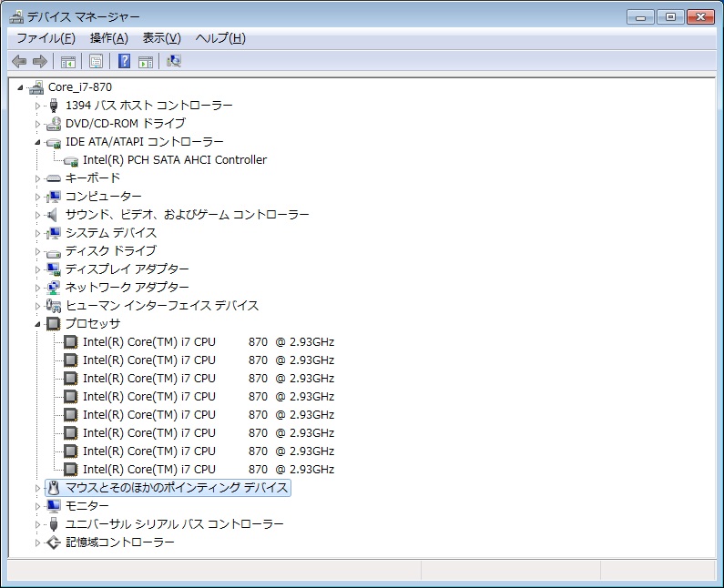Expand the ユニバーサル シリアル バス コントローラー node
Screen dimensions: 724x588
tap(37, 524)
